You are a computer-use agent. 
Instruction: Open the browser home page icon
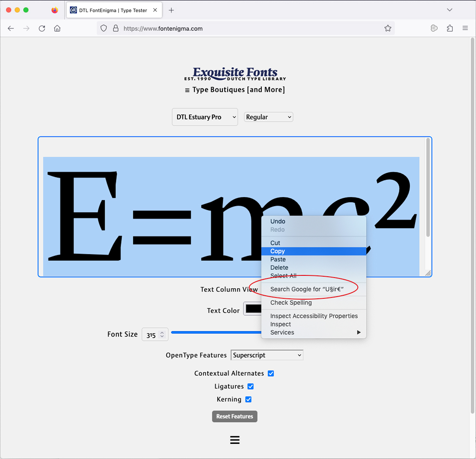(57, 29)
